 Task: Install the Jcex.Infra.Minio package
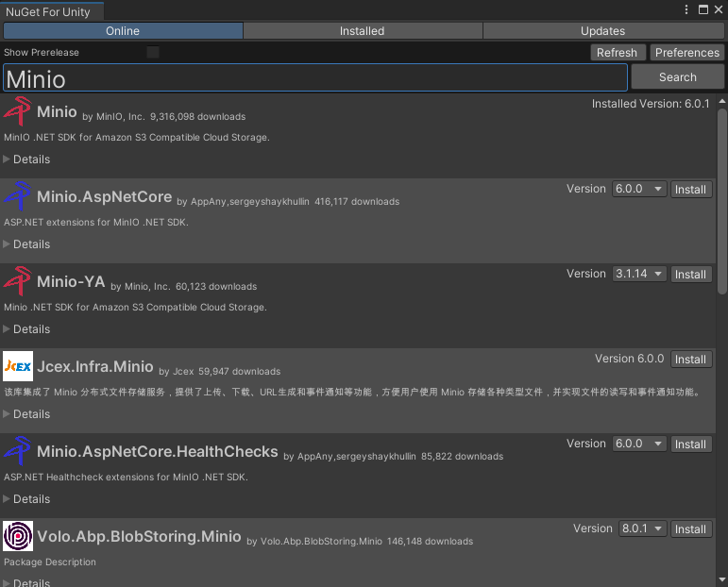pyautogui.click(x=691, y=360)
